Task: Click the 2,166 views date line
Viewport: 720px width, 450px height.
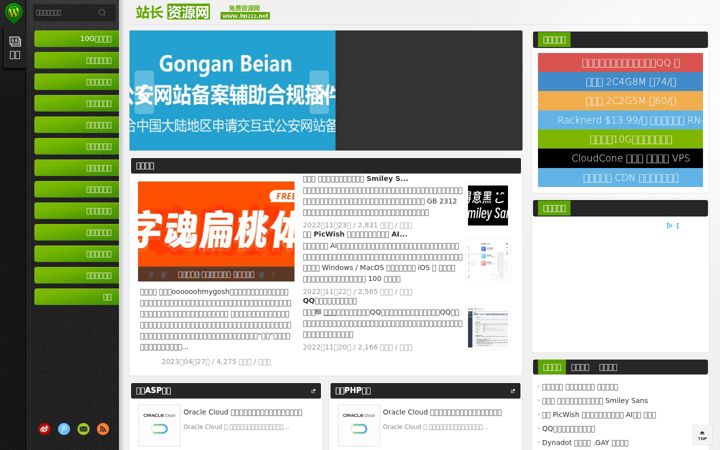Action: click(x=357, y=347)
